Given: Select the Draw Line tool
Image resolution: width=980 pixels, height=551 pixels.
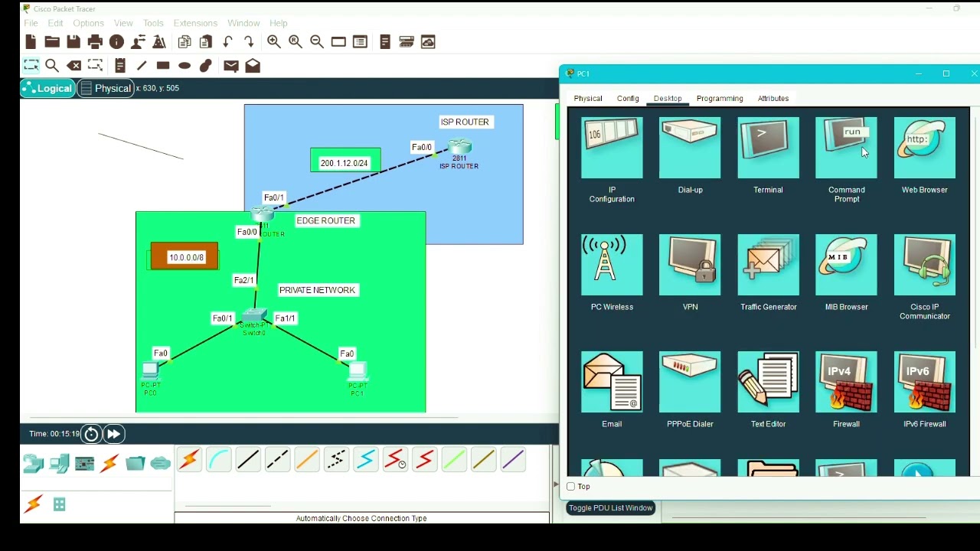Looking at the screenshot, I should tap(142, 66).
